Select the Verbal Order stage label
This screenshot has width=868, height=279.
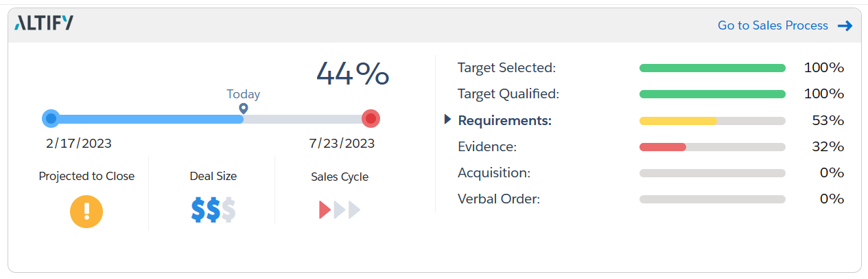tap(499, 199)
